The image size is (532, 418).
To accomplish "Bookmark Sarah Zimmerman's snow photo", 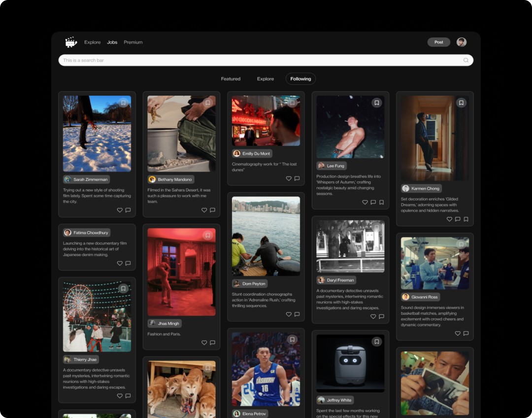I will click(123, 103).
